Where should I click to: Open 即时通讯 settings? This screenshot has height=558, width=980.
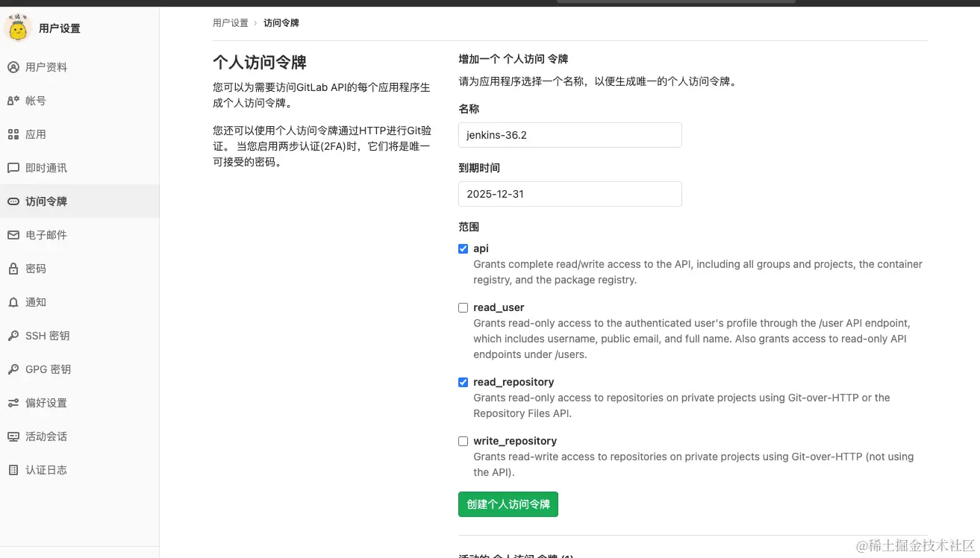[x=79, y=168]
